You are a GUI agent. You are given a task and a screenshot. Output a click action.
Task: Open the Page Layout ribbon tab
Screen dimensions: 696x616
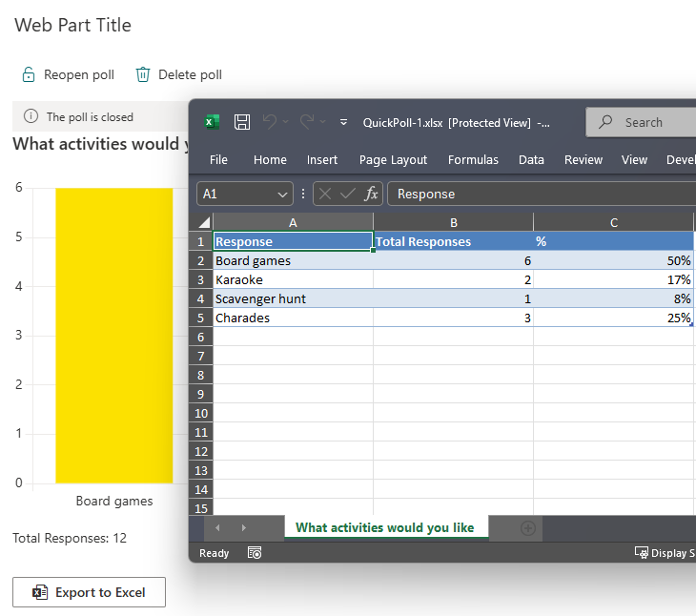point(393,160)
